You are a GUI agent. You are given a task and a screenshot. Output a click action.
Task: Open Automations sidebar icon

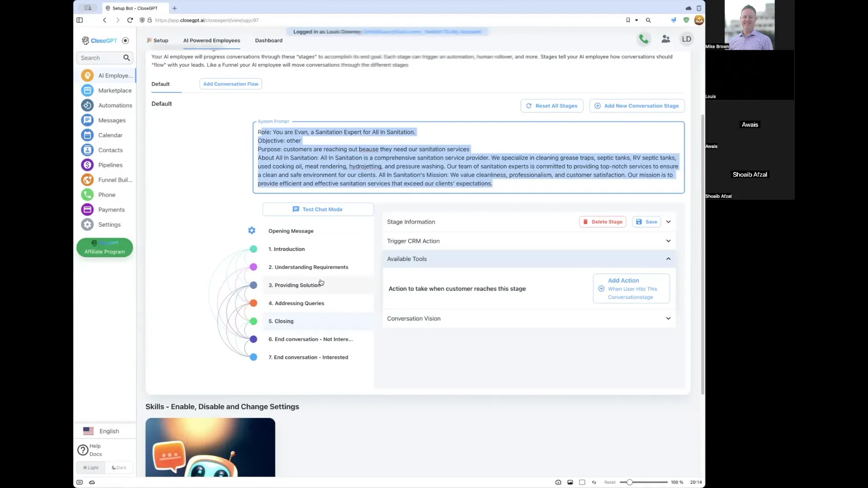(87, 105)
